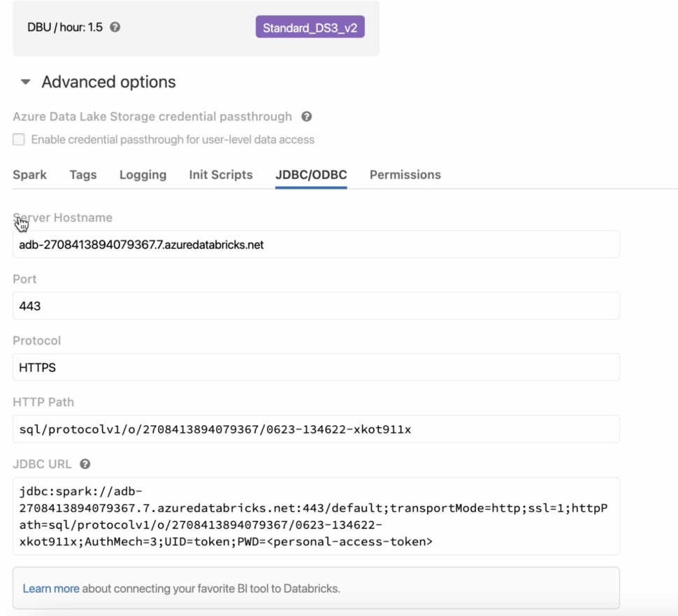Click the HTTP Path text field
The image size is (678, 616).
[x=316, y=429]
